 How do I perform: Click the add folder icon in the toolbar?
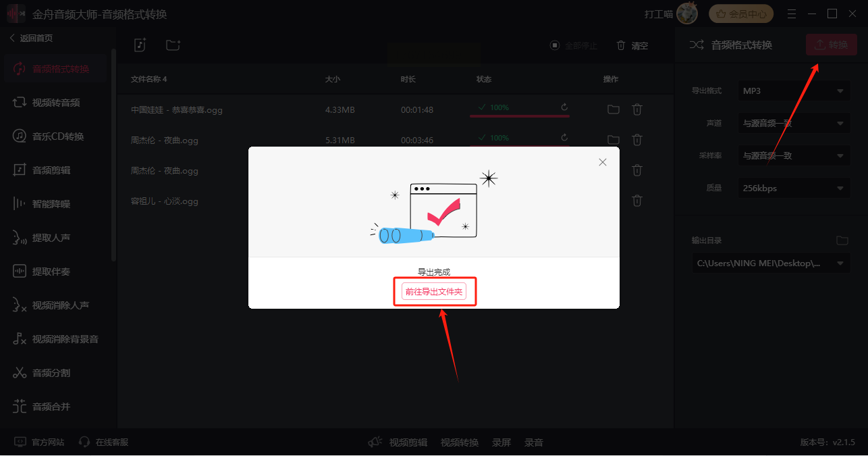point(173,45)
